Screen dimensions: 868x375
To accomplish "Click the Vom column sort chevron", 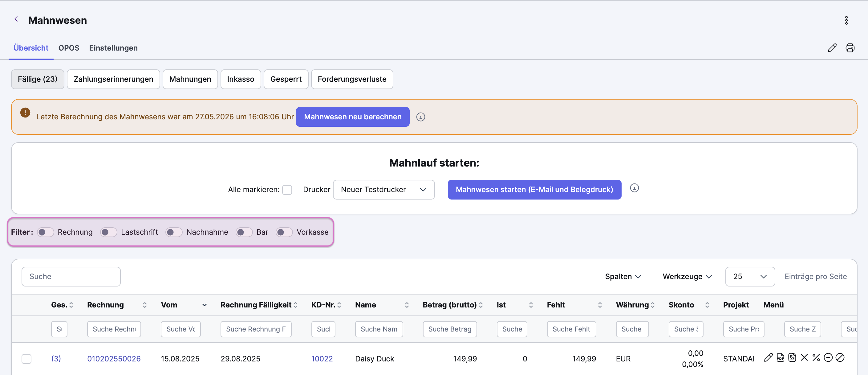I will (205, 305).
